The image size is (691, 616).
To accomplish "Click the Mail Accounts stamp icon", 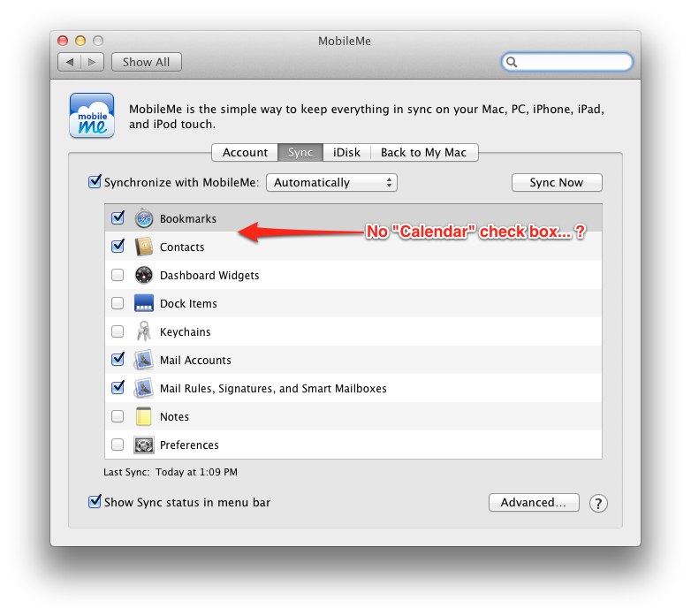I will [144, 360].
